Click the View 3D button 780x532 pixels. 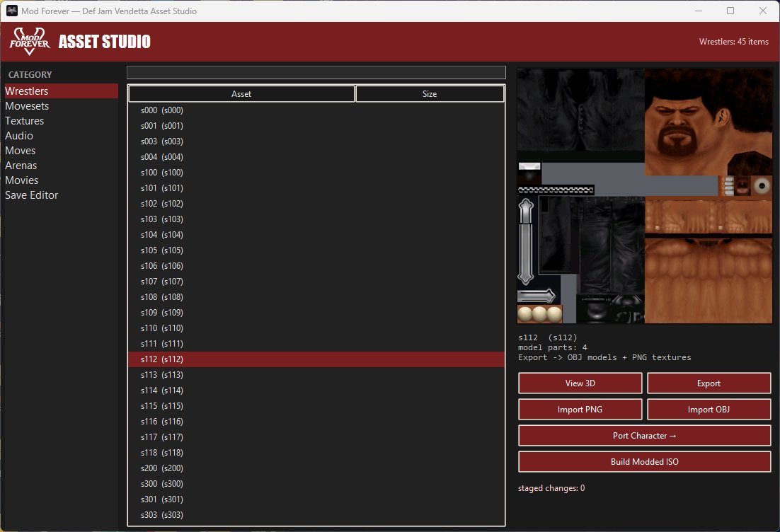tap(580, 383)
